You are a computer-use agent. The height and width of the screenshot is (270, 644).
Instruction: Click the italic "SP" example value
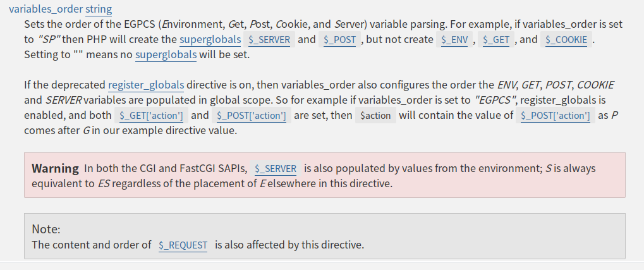(x=49, y=40)
